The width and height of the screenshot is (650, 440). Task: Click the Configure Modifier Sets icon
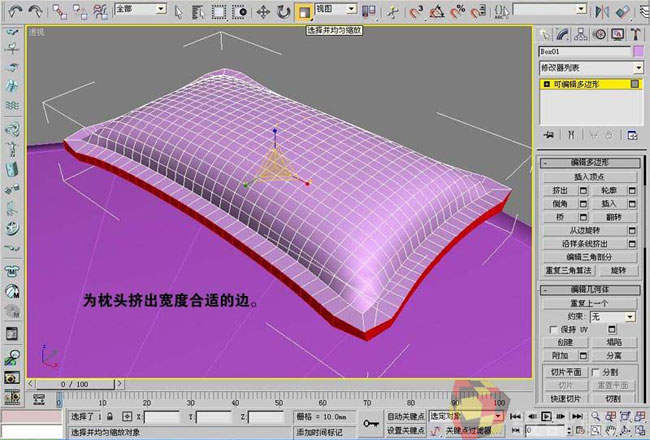click(633, 135)
